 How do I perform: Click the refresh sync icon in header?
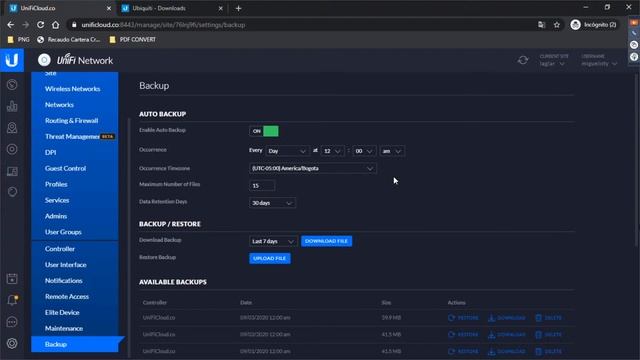[x=523, y=60]
